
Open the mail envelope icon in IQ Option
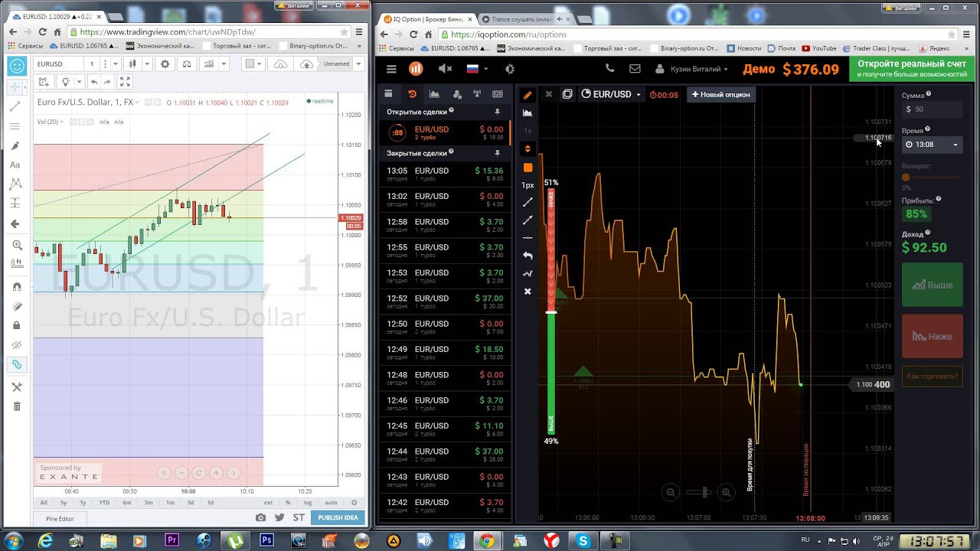point(635,69)
